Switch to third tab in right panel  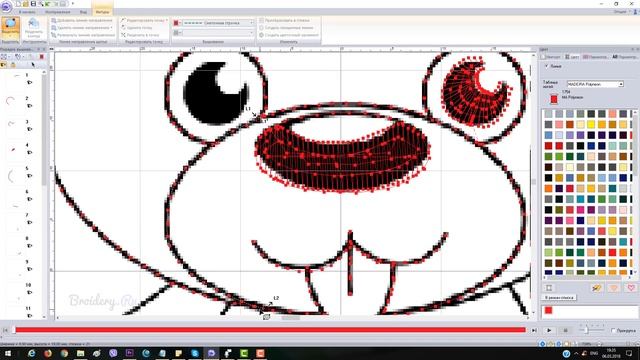[595, 57]
